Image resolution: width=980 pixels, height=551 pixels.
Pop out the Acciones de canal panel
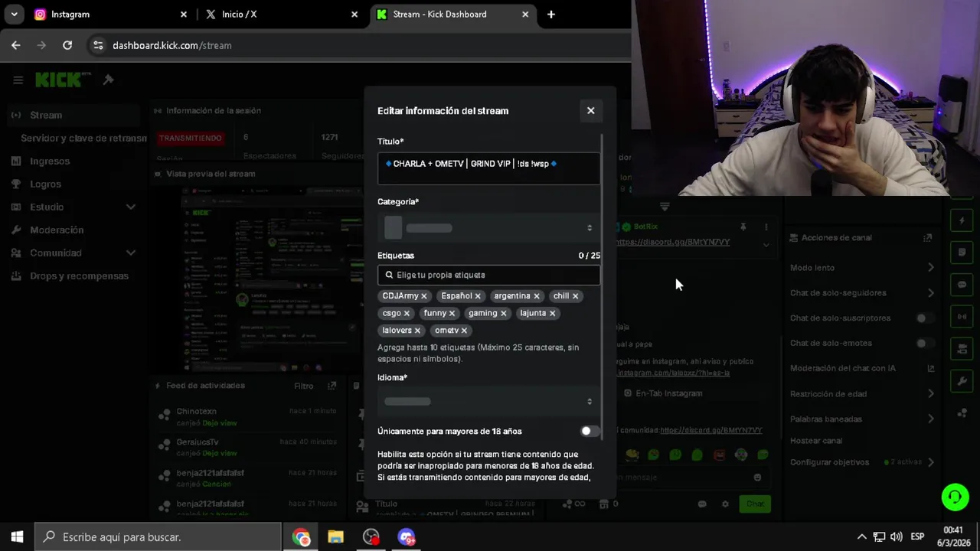[928, 238]
